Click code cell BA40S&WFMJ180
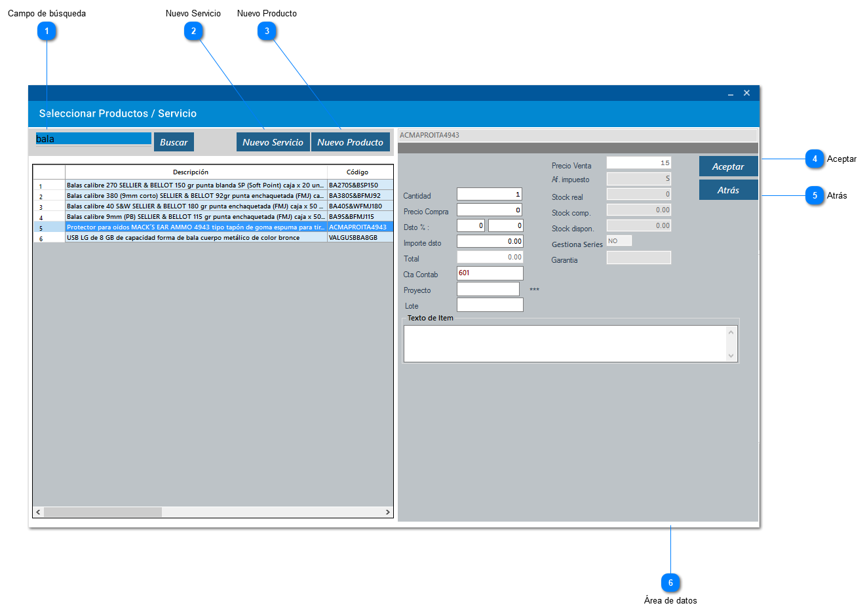The image size is (867, 616). point(360,206)
